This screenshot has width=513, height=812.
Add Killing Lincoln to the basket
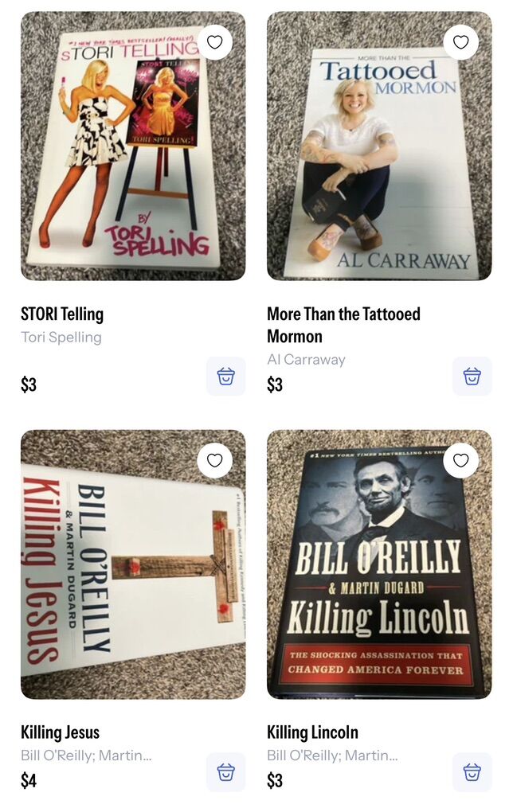pyautogui.click(x=472, y=771)
